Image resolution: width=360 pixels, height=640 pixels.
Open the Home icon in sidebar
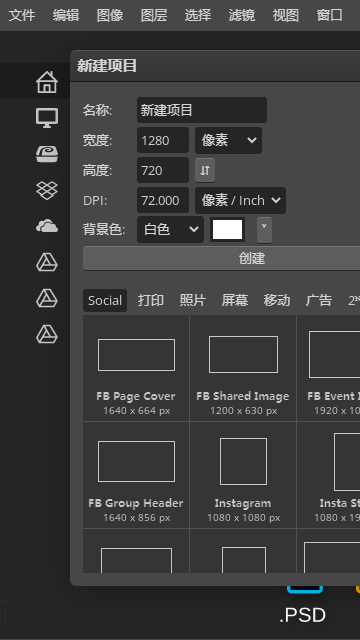click(x=47, y=82)
